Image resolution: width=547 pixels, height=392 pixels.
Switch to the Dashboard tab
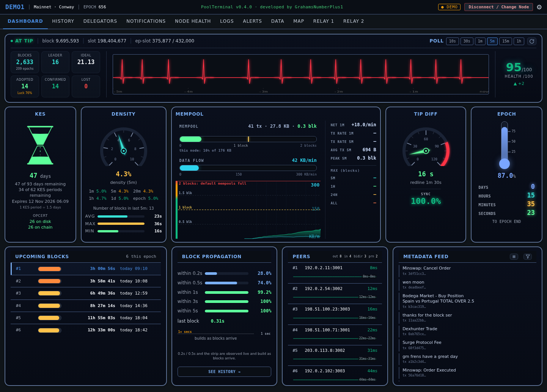pos(25,21)
